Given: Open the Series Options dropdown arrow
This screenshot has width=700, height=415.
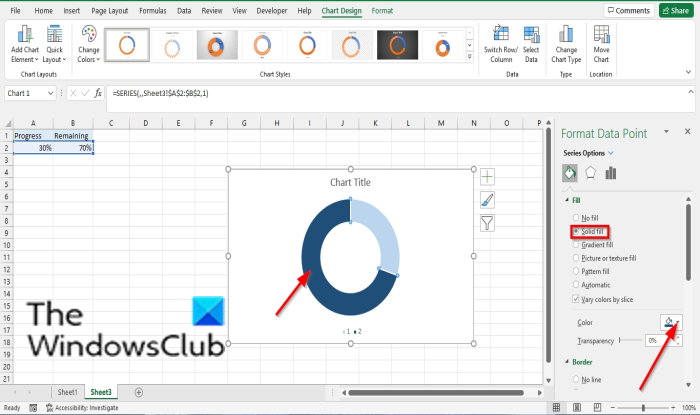Looking at the screenshot, I should point(611,153).
